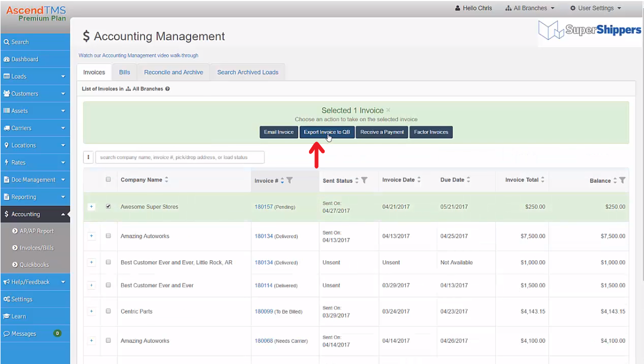The width and height of the screenshot is (644, 364).
Task: Click the help question icon beside All Branches
Action: (168, 88)
